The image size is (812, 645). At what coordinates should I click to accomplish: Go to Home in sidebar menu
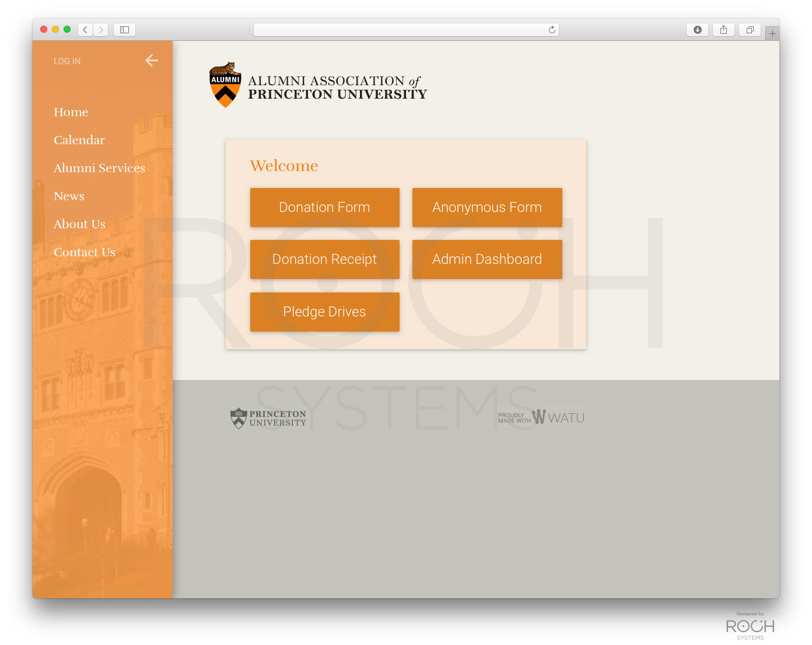coord(71,112)
